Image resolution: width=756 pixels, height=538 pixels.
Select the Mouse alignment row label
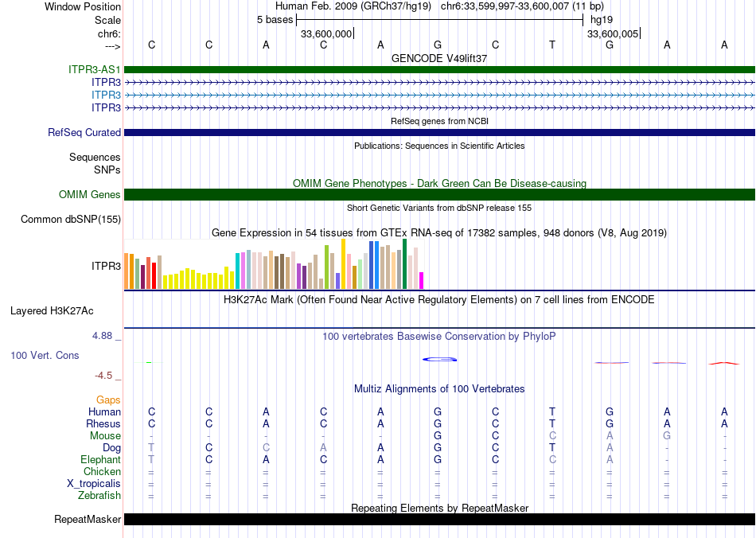[105, 436]
